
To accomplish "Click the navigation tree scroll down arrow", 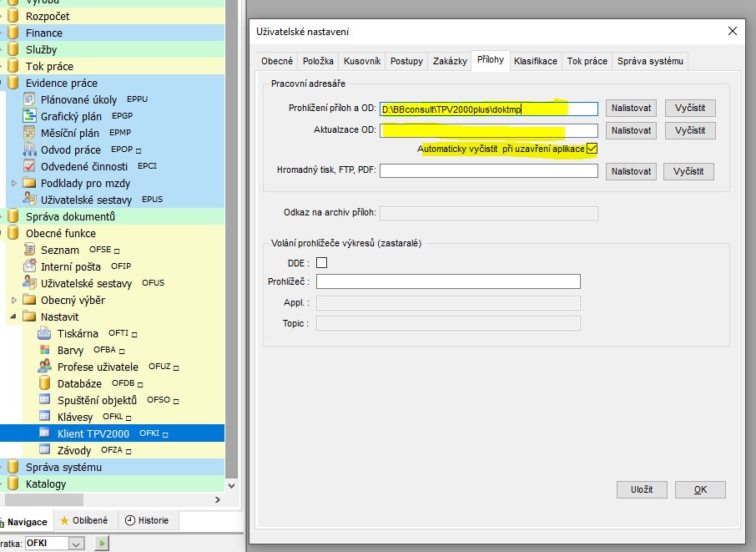I will coord(231,486).
